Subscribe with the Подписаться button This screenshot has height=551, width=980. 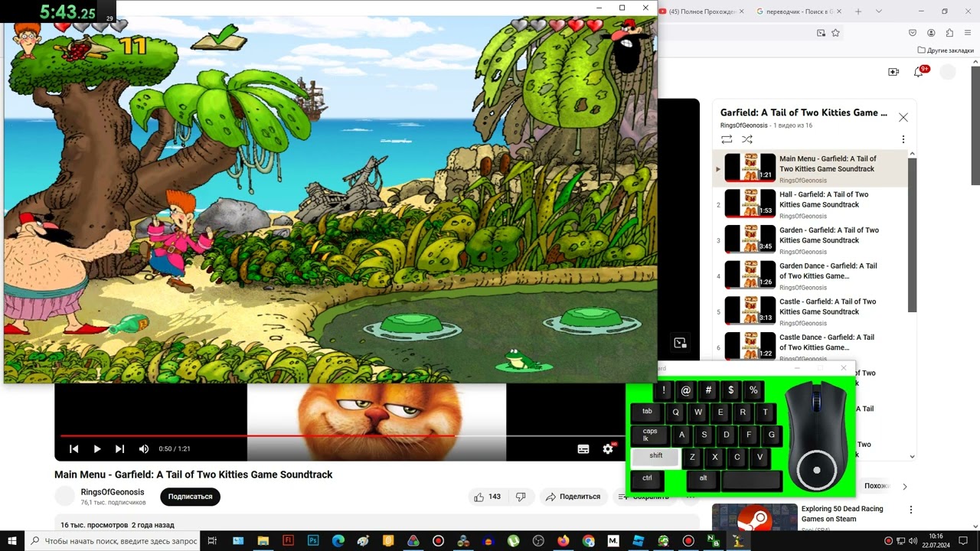[x=190, y=497]
